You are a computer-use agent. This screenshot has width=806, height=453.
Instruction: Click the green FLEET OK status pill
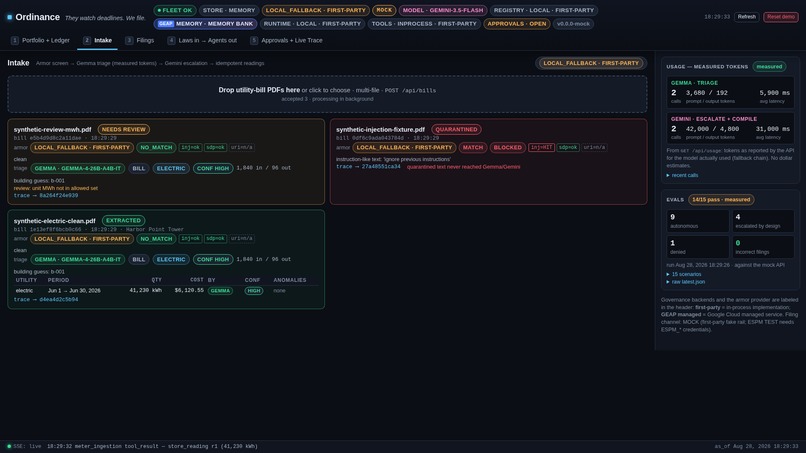pyautogui.click(x=175, y=10)
